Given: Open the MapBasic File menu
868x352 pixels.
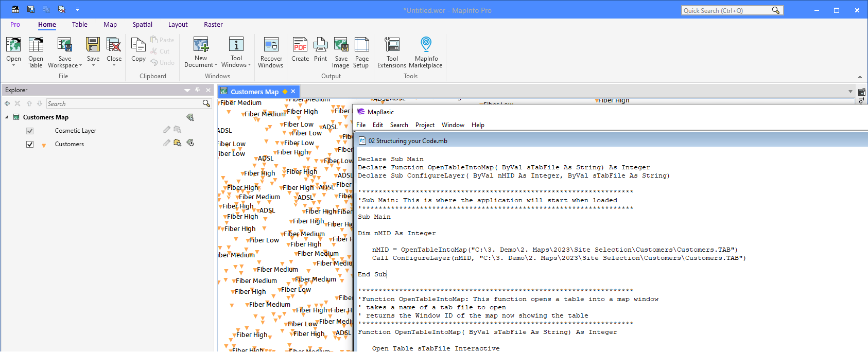Looking at the screenshot, I should click(x=361, y=125).
